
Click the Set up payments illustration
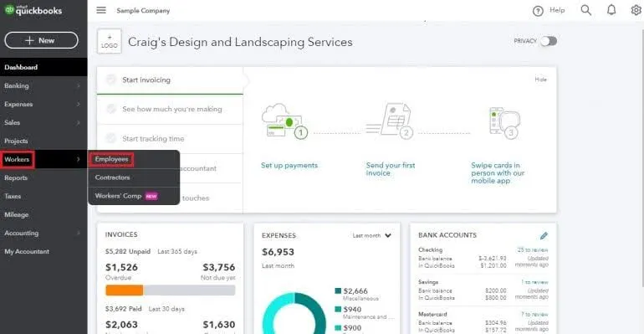click(284, 121)
